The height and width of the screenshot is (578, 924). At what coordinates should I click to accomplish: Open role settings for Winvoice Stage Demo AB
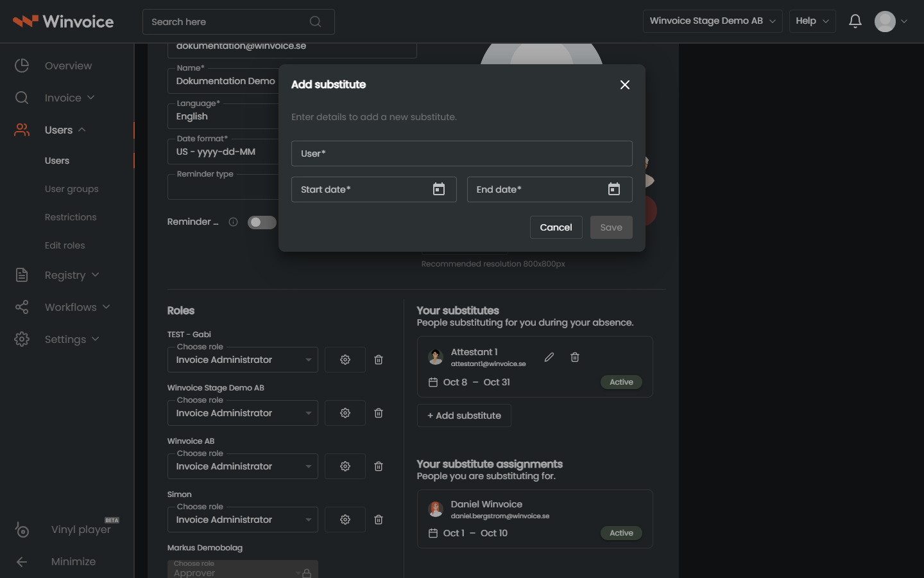pyautogui.click(x=345, y=413)
